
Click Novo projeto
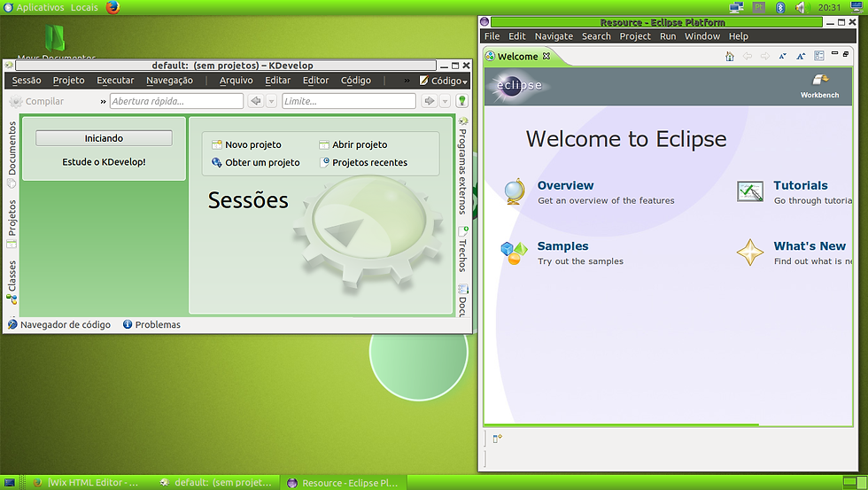(246, 144)
